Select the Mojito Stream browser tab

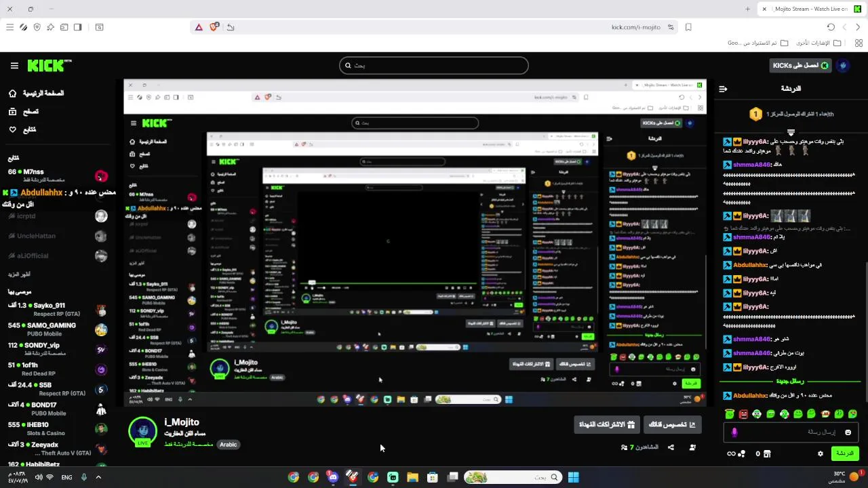click(x=811, y=9)
